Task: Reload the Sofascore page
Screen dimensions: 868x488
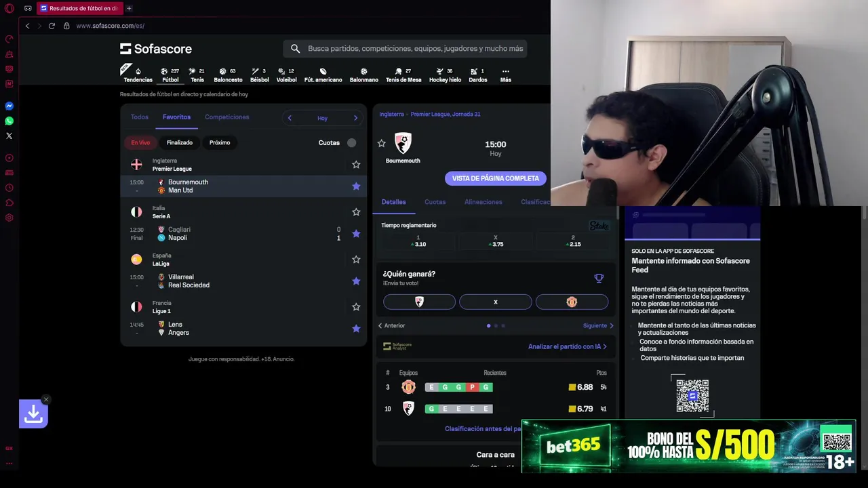Action: [x=52, y=26]
